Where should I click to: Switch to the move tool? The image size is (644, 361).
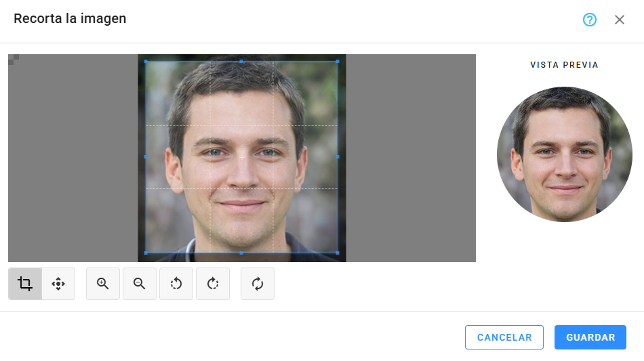[x=58, y=284]
